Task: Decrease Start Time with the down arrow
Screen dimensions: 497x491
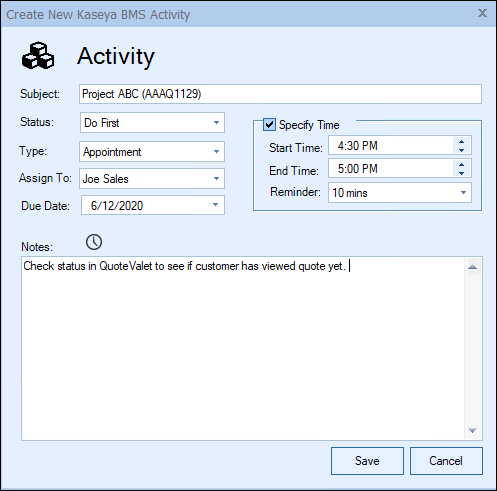Action: (x=461, y=150)
